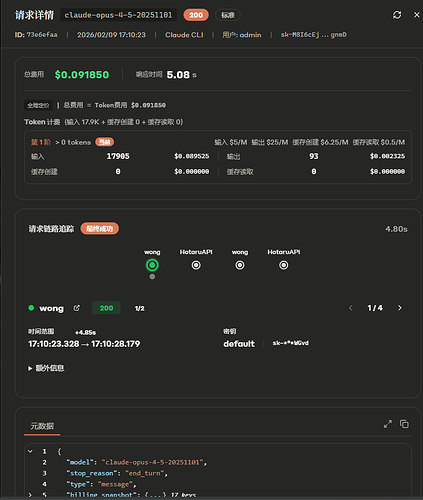
Task: Close the request details panel
Action: click(416, 15)
